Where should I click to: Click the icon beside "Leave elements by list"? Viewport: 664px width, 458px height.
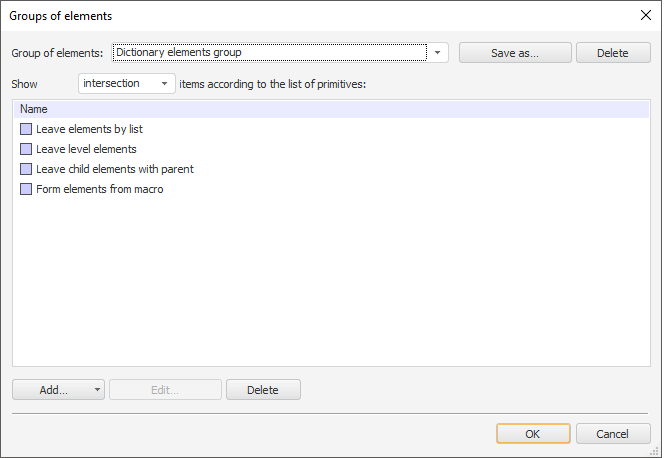(x=26, y=129)
